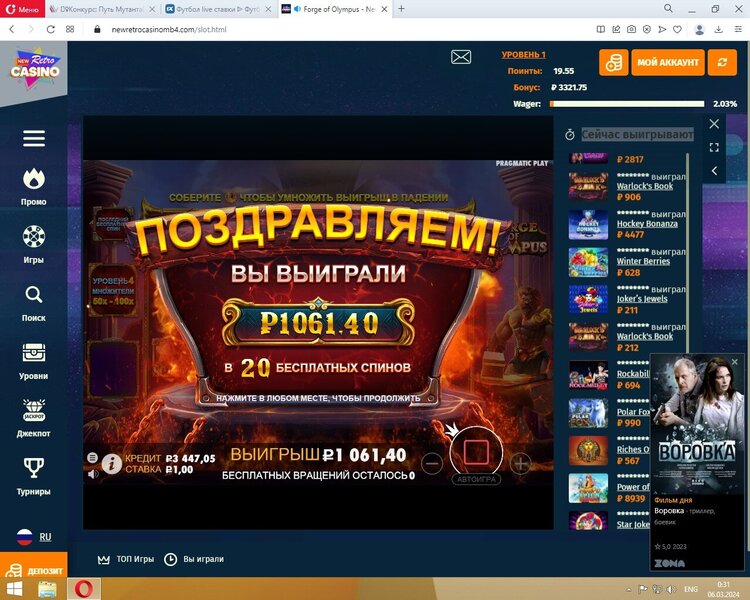Increase the bet with plus button
Image resolution: width=750 pixels, height=600 pixels.
click(x=521, y=463)
